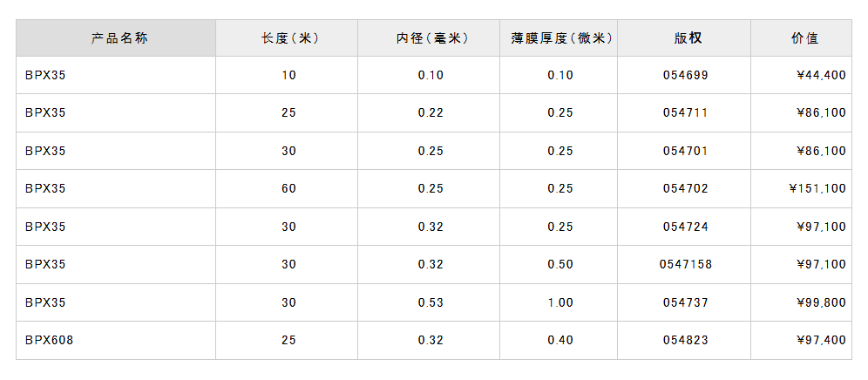Select part number 054702
This screenshot has height=380, width=868.
coord(686,189)
